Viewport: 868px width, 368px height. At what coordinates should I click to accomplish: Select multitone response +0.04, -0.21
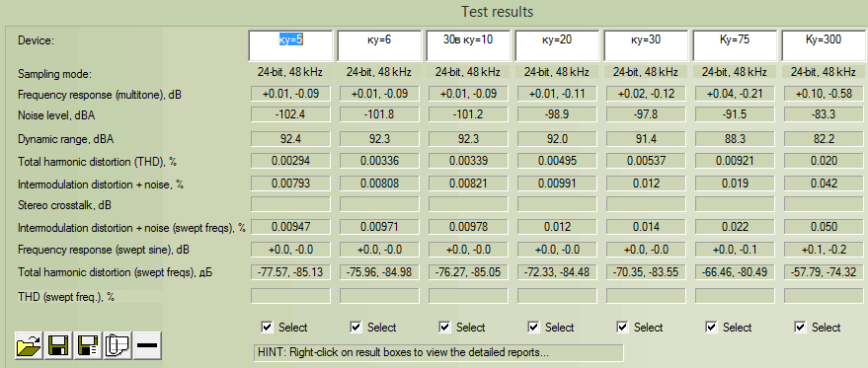pyautogui.click(x=735, y=94)
